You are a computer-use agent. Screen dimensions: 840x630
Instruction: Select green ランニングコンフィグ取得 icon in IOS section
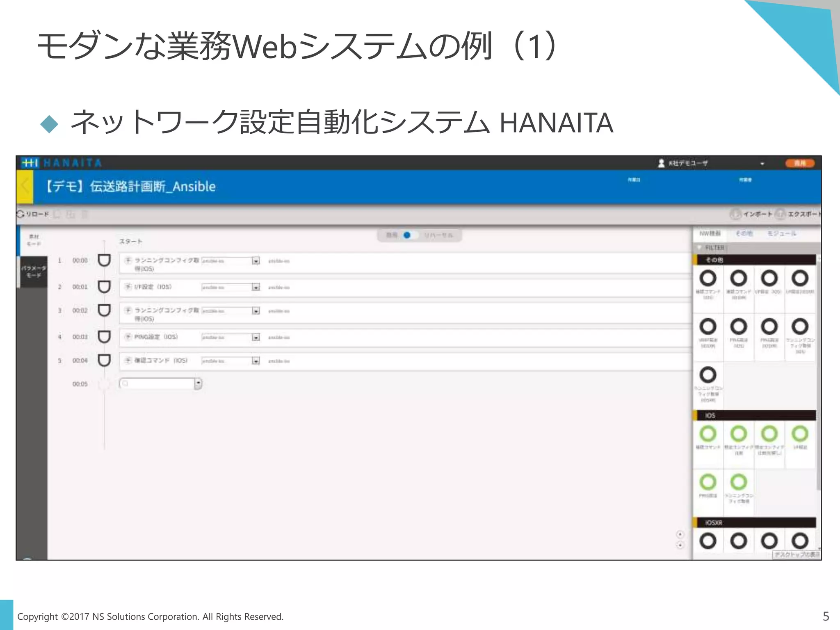[x=739, y=482]
